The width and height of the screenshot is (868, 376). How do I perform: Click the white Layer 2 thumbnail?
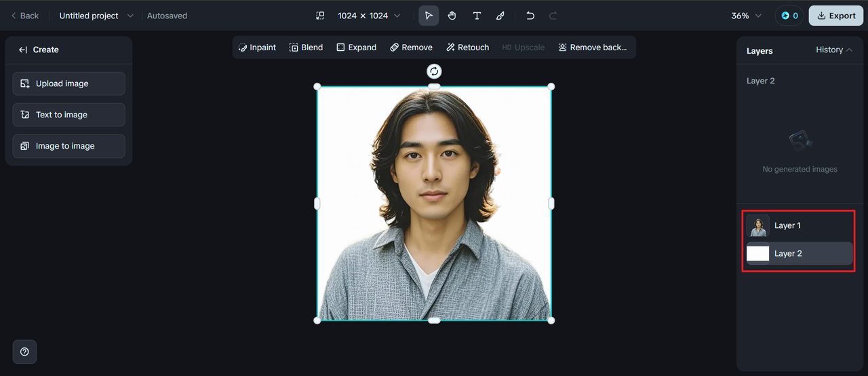(758, 254)
